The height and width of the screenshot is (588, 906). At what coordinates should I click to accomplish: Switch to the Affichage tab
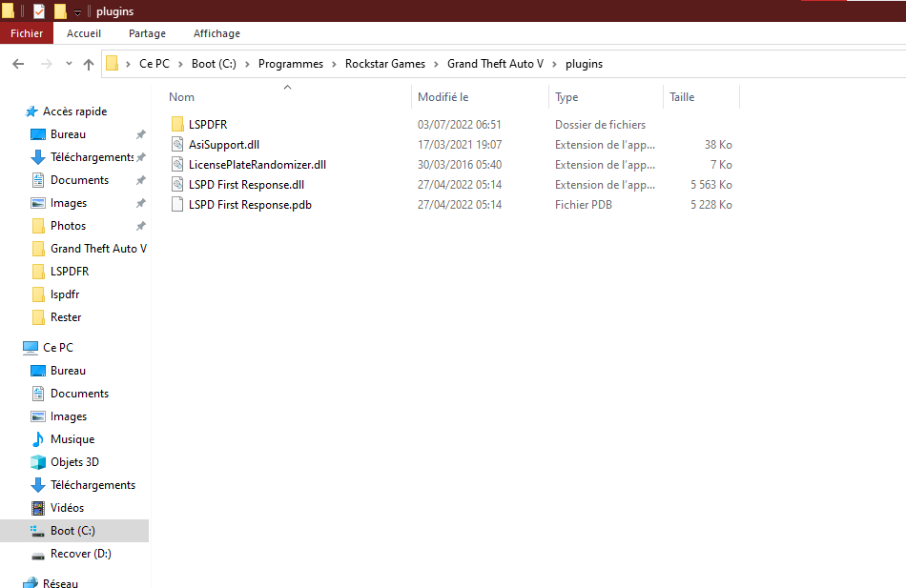[x=216, y=33]
